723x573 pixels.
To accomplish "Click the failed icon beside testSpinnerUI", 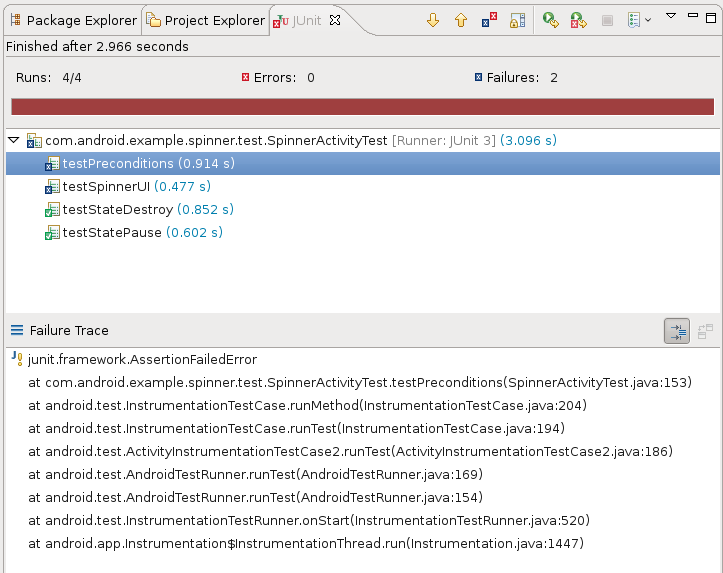I will pyautogui.click(x=52, y=187).
